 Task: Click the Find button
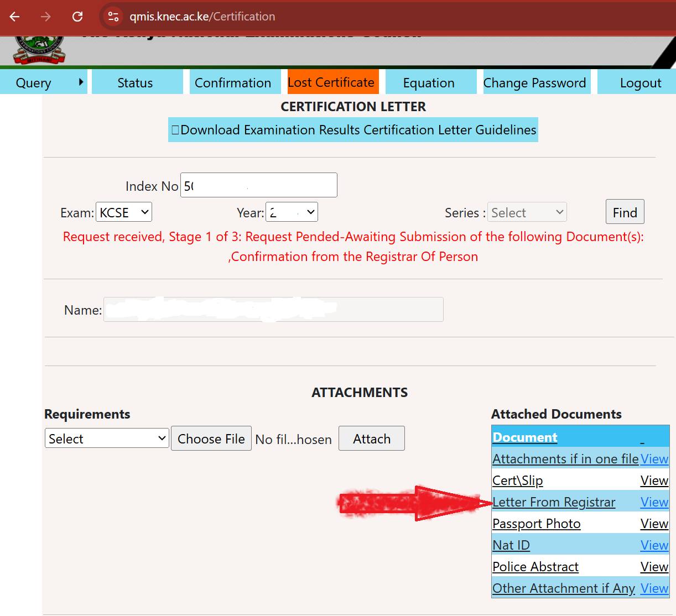pos(625,212)
